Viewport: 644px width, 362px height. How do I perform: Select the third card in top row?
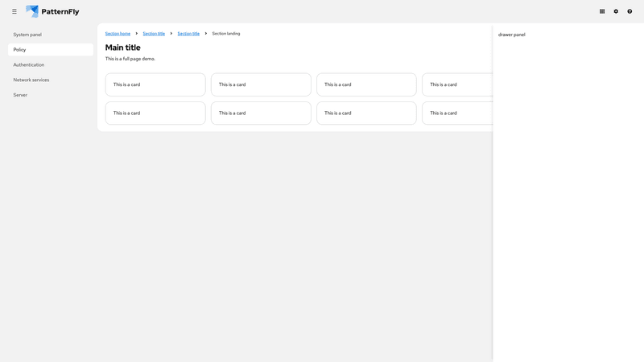[x=366, y=84]
